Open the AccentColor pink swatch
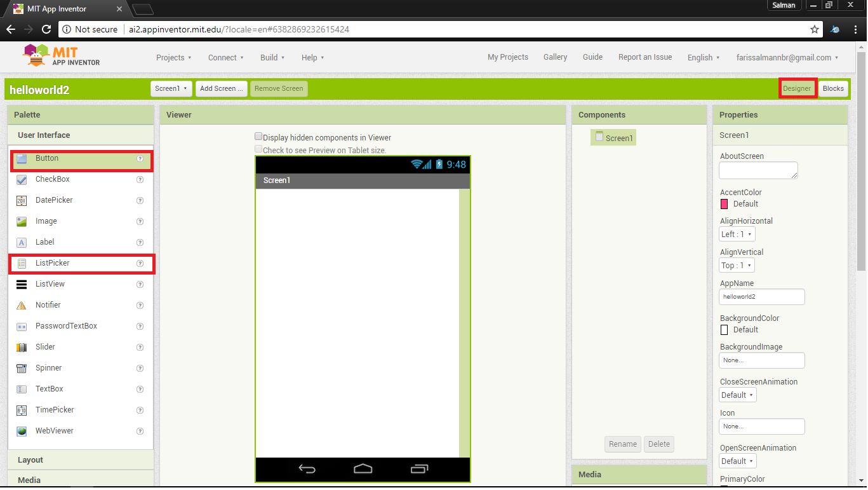This screenshot has width=868, height=490. click(724, 204)
